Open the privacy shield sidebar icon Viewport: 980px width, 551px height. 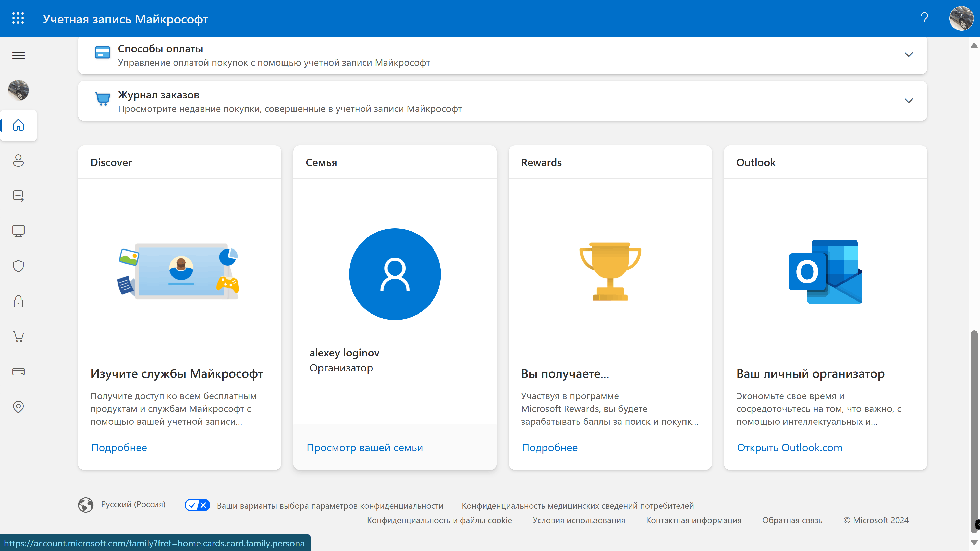[18, 266]
